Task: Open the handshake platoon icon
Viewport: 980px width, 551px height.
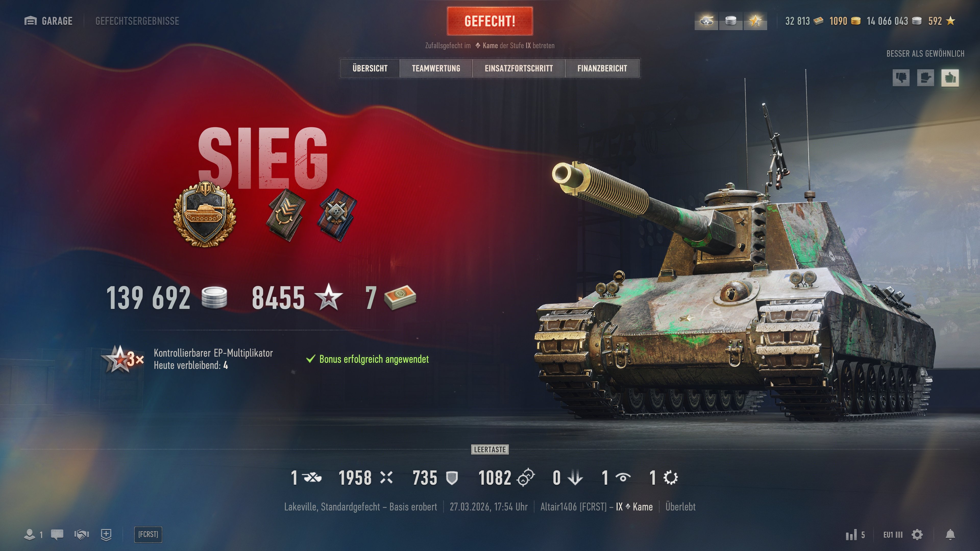Action: 81,534
